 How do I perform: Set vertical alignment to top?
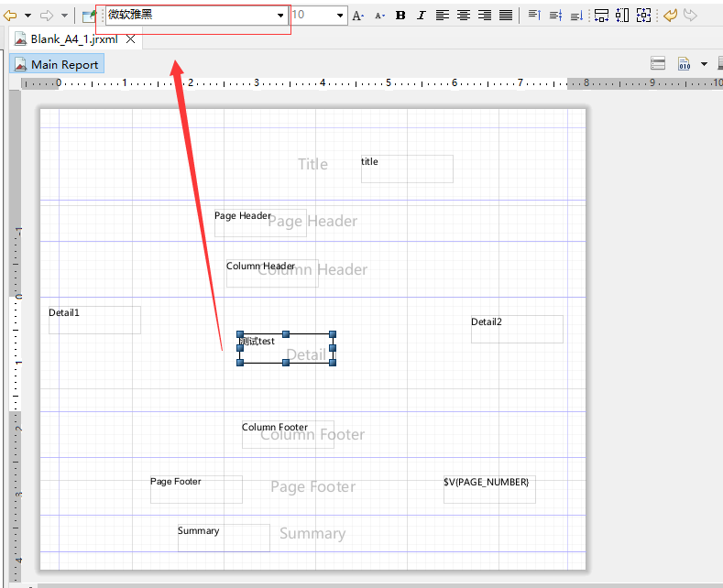click(534, 16)
